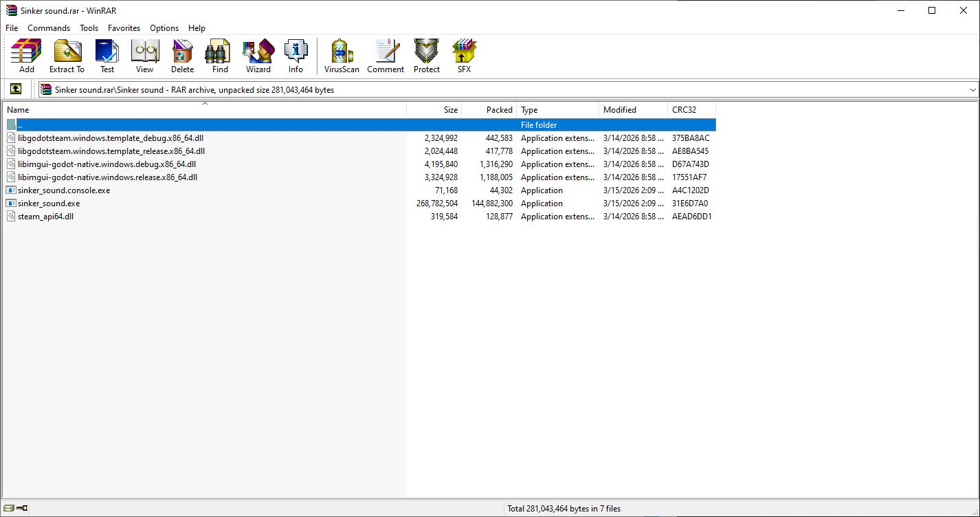Sort files by Type column header
This screenshot has height=517, width=980.
click(x=558, y=110)
